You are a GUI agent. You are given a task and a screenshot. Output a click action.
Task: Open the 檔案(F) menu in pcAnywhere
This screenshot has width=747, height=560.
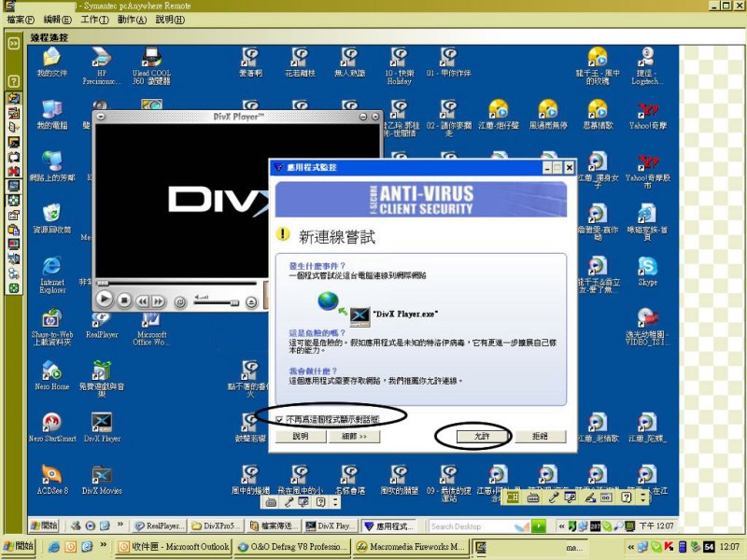(x=21, y=20)
